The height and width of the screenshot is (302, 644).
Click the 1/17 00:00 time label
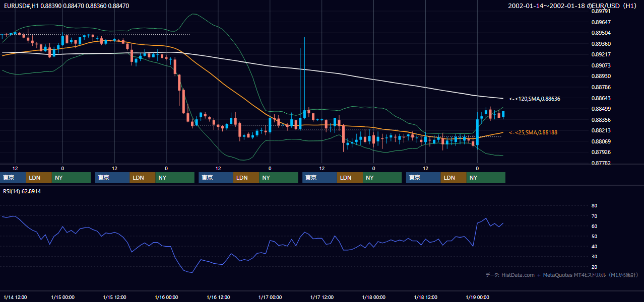[x=270, y=297]
